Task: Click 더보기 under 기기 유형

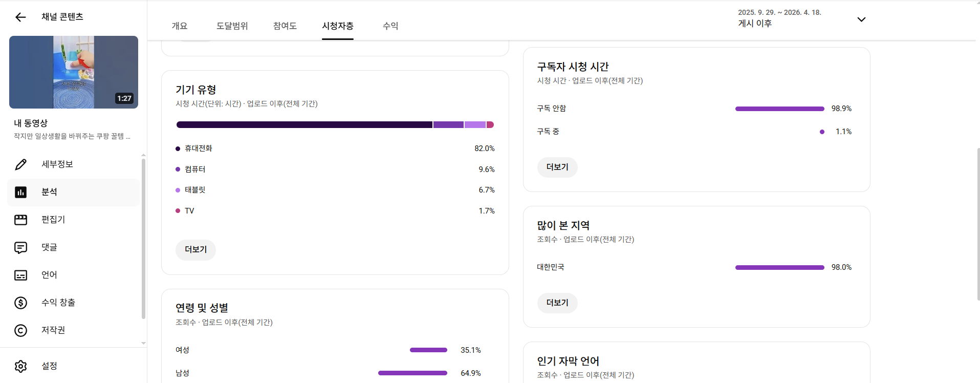Action: point(195,250)
